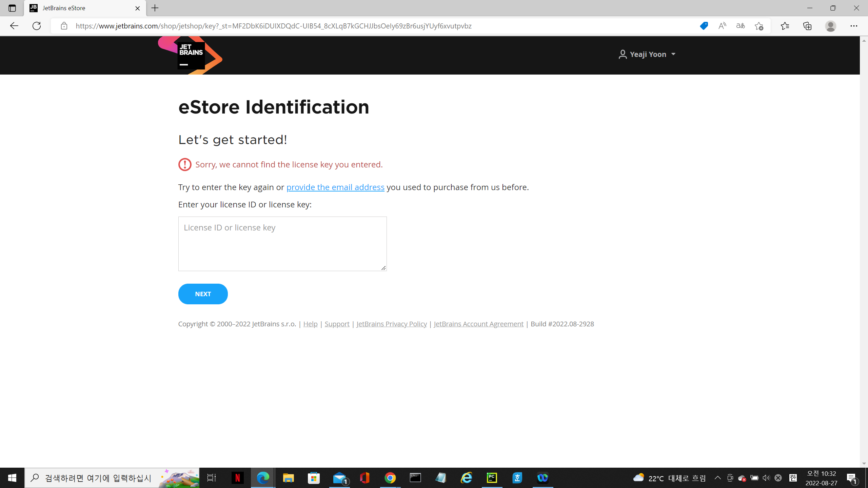Open the Webex taskbar icon

[543, 478]
